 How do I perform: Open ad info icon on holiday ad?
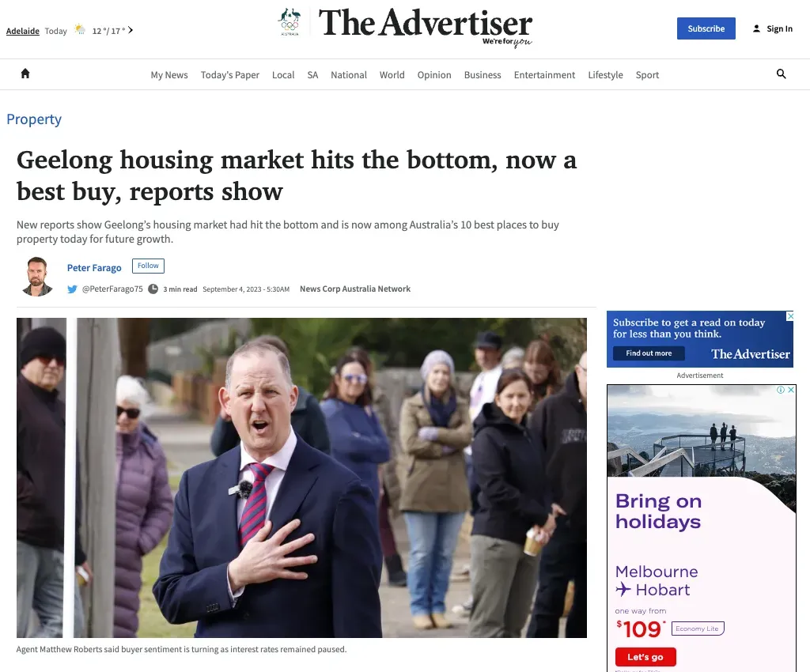pyautogui.click(x=781, y=390)
